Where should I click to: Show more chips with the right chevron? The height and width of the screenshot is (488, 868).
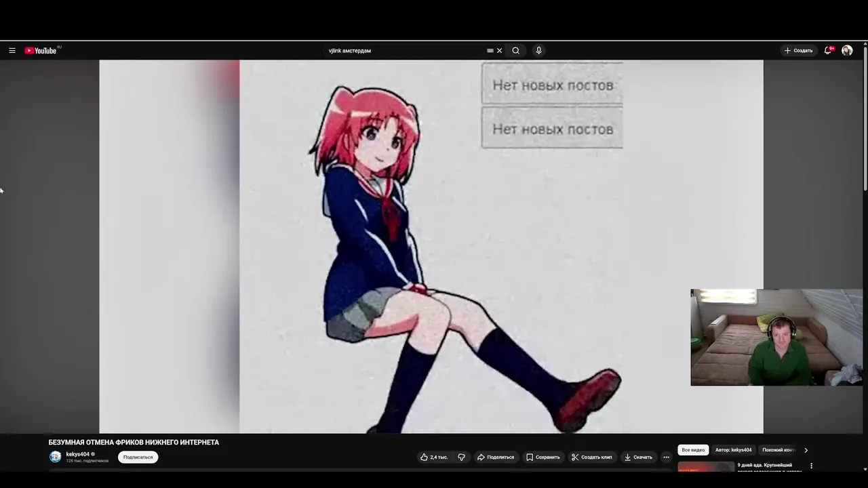click(806, 450)
